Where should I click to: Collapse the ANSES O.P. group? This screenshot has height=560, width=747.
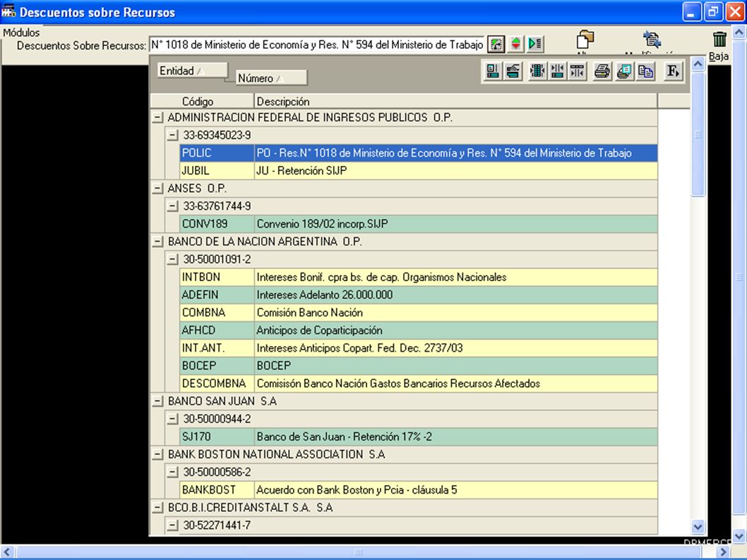pyautogui.click(x=157, y=189)
